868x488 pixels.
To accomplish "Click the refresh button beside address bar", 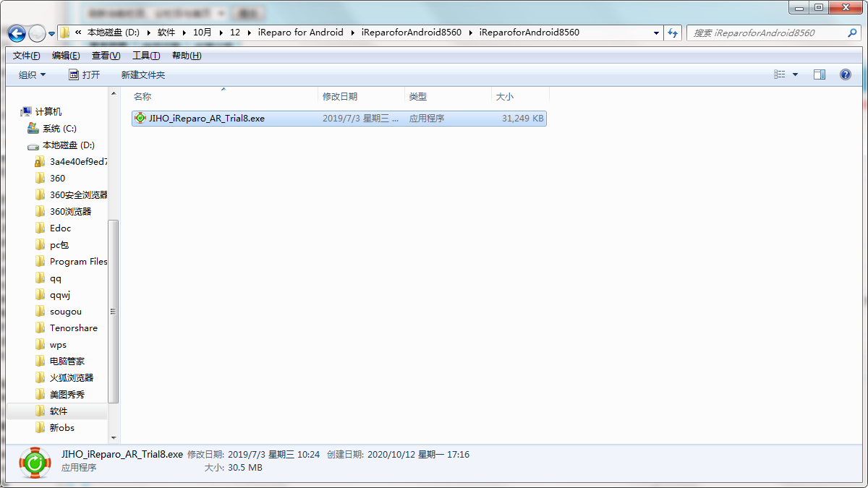I will pyautogui.click(x=673, y=33).
